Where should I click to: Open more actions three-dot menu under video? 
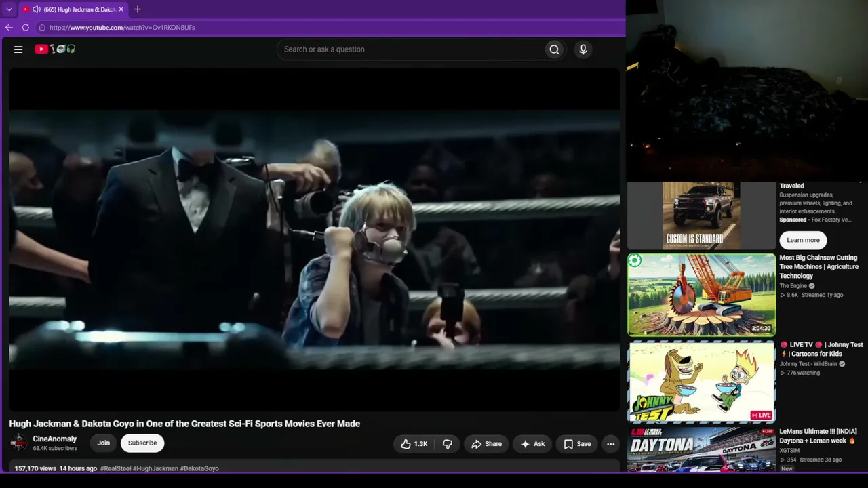point(611,444)
